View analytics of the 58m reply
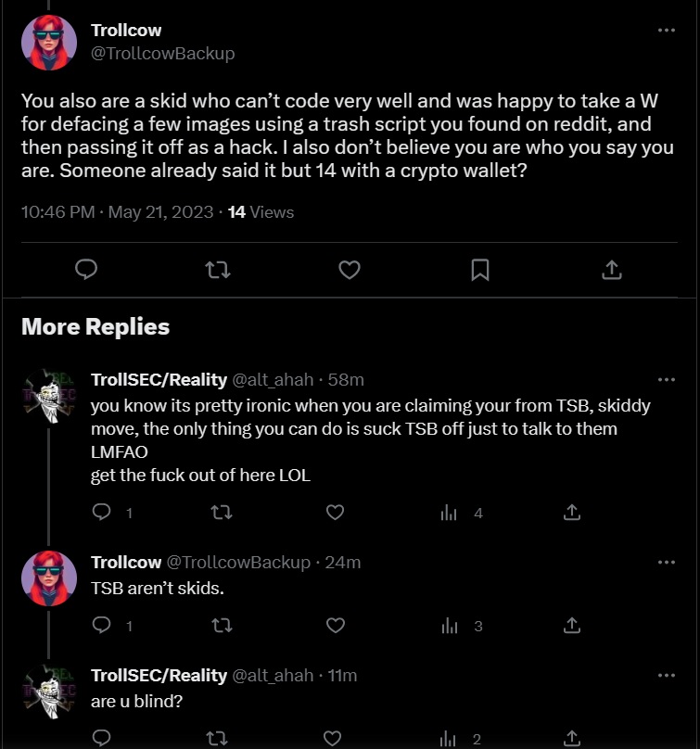700x749 pixels. tap(450, 513)
